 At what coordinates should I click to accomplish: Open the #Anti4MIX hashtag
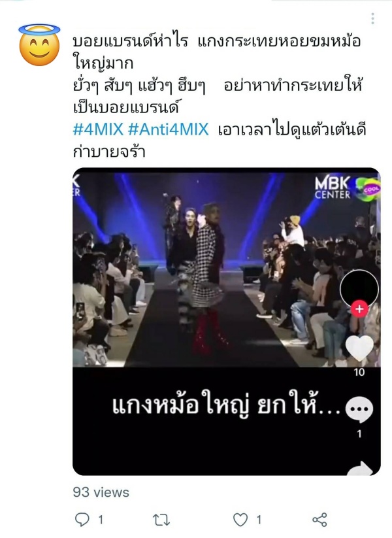pyautogui.click(x=168, y=129)
